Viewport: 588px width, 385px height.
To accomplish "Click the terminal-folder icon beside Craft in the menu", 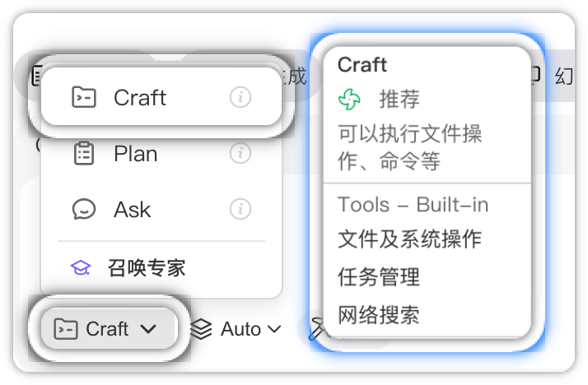I will click(84, 98).
